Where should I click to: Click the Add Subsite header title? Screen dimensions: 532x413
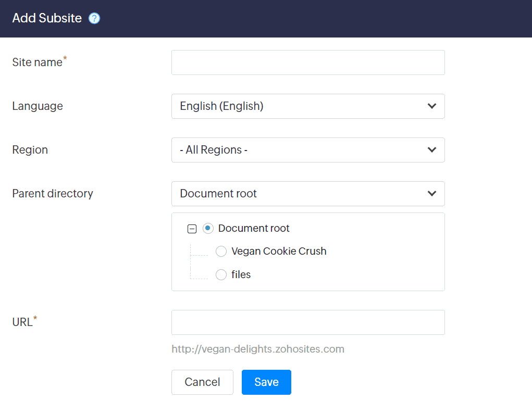(x=47, y=18)
